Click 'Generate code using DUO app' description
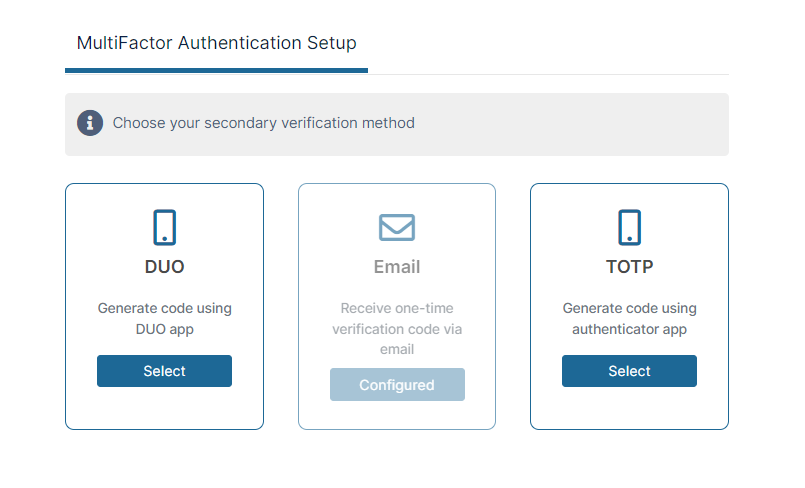 (x=164, y=318)
